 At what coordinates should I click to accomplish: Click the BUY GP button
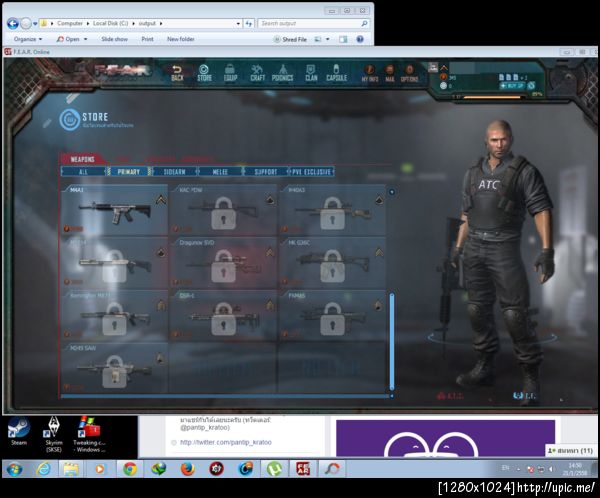point(512,86)
